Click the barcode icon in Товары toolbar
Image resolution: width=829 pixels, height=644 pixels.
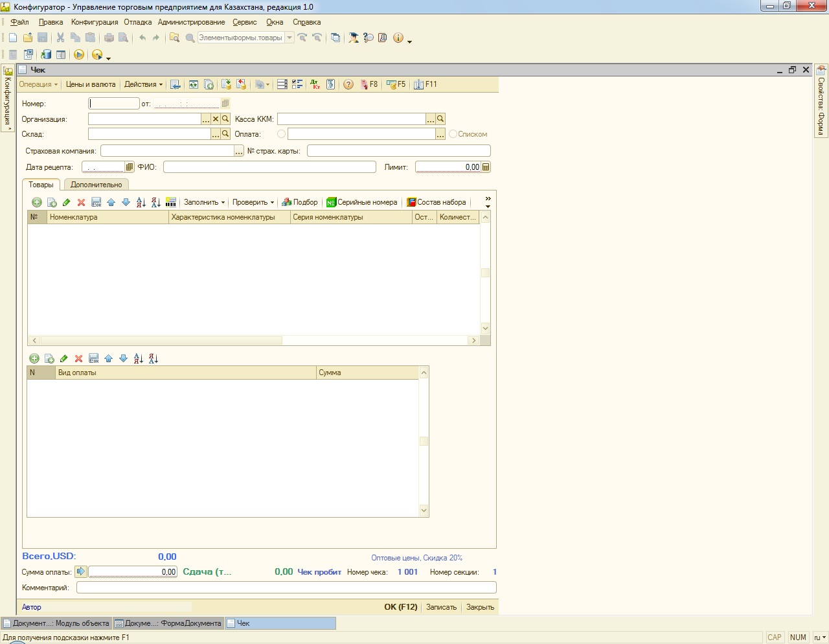pos(171,202)
